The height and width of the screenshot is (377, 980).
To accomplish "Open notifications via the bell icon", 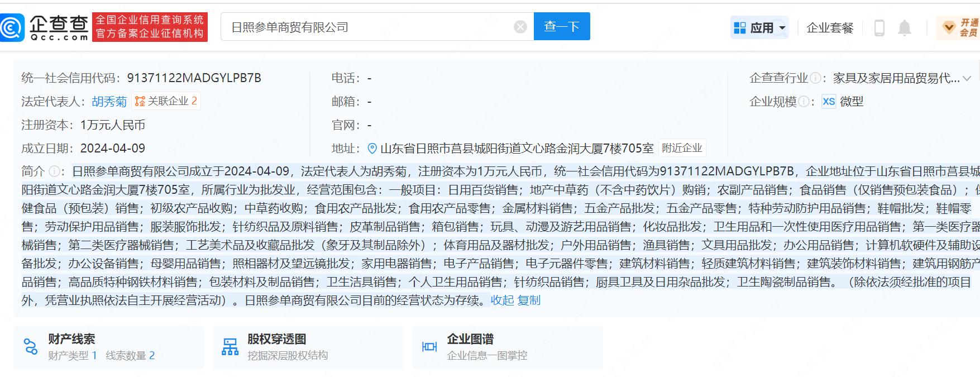I will [x=904, y=28].
